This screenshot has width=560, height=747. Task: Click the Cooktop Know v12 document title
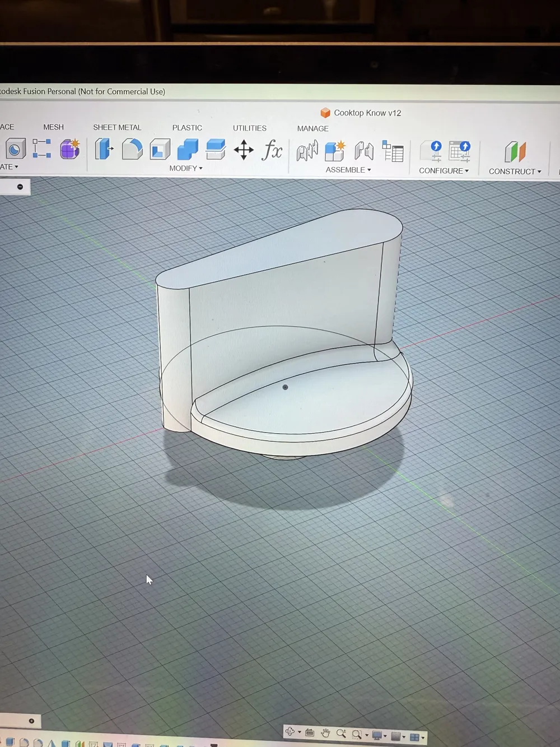pos(367,113)
